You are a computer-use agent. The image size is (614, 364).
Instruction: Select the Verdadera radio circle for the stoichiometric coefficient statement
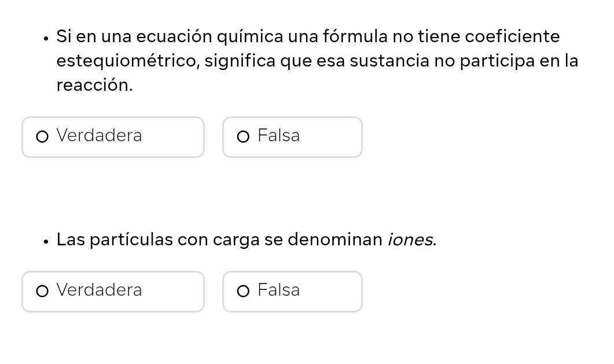[x=42, y=137]
